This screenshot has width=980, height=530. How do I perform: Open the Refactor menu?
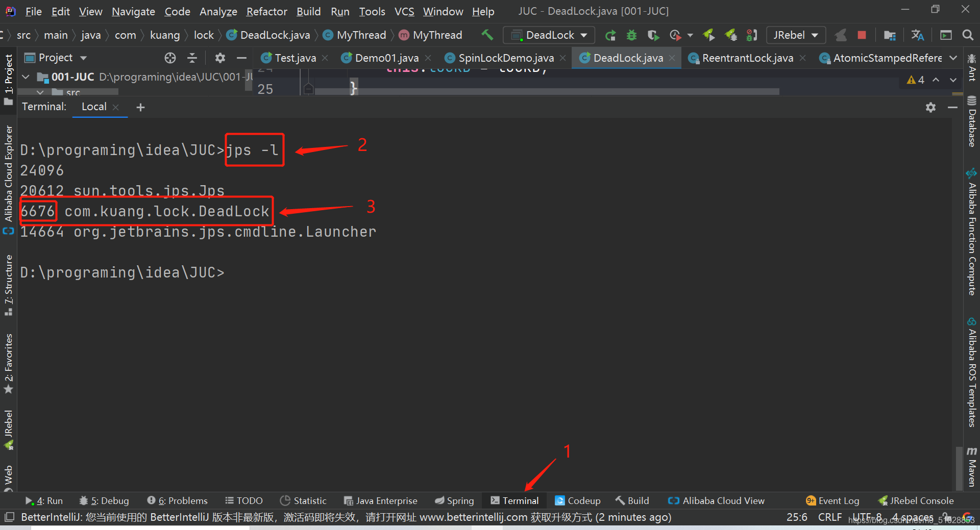(x=266, y=11)
